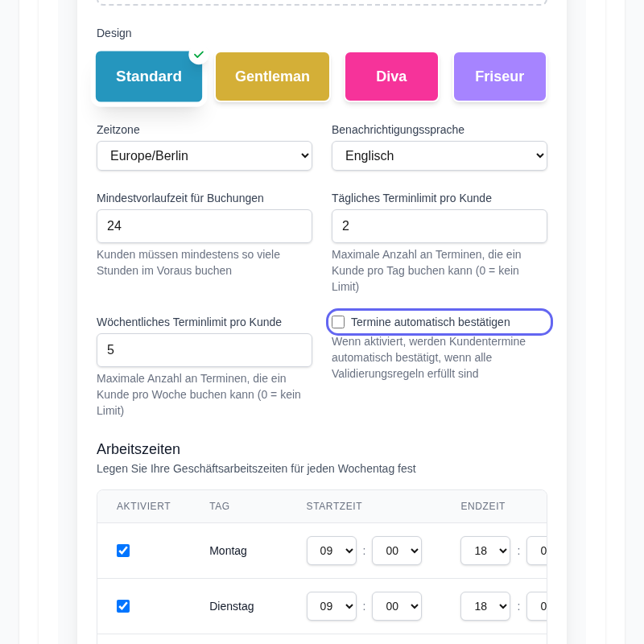Select the pink Diva design theme
Viewport: 644px width, 644px height.
(x=391, y=76)
